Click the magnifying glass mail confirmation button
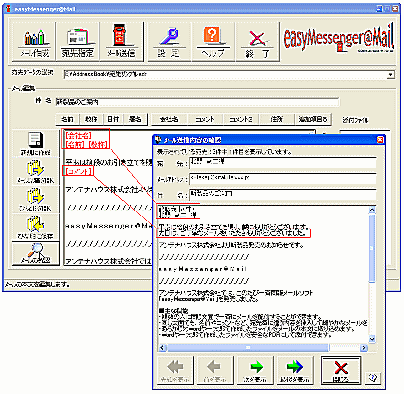This screenshot has height=394, width=404. 35,253
